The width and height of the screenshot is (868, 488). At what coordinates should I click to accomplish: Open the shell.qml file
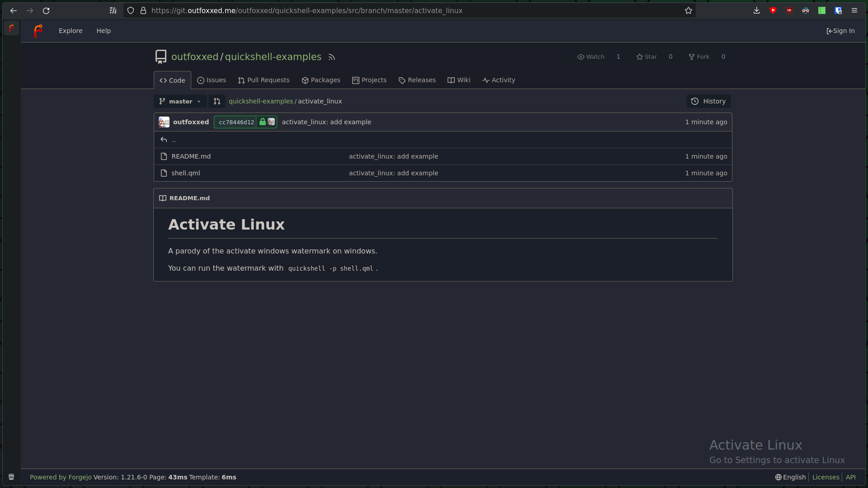click(185, 173)
